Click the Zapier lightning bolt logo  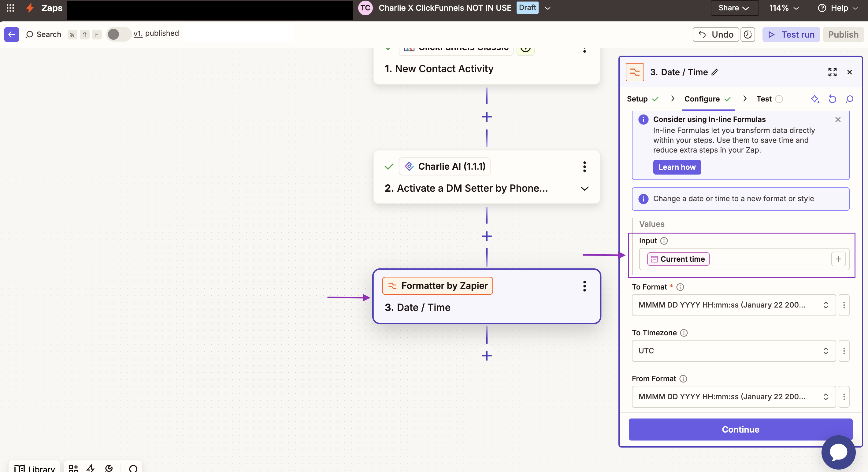point(30,8)
